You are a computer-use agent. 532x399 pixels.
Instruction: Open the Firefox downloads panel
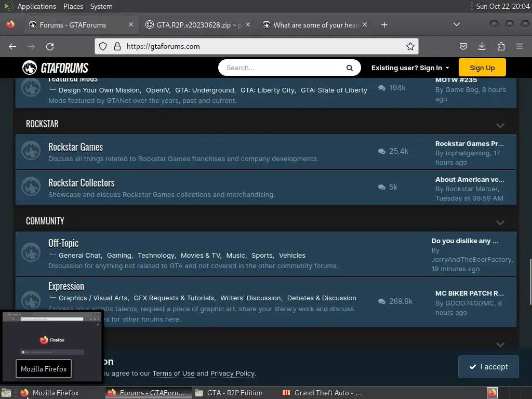point(482,46)
